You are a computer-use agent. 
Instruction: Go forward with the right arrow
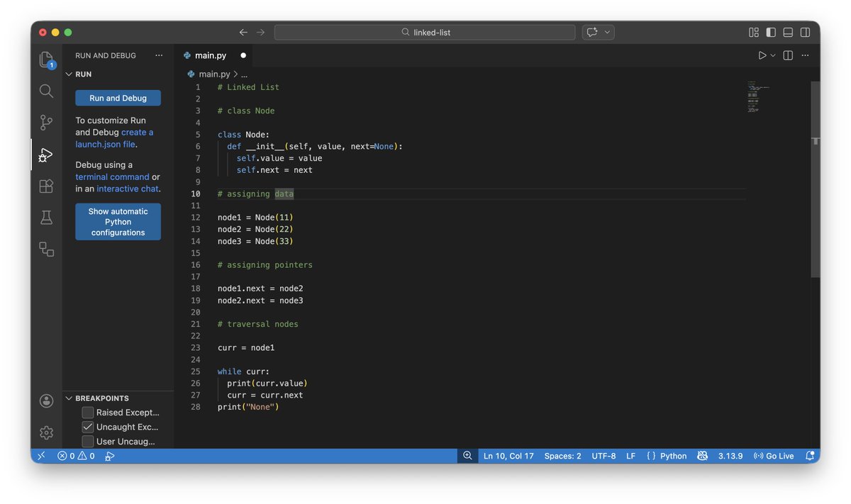260,33
